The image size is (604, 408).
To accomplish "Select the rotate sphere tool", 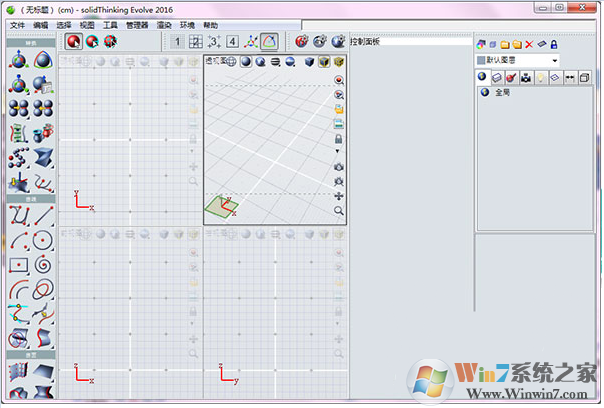I will coord(43,60).
